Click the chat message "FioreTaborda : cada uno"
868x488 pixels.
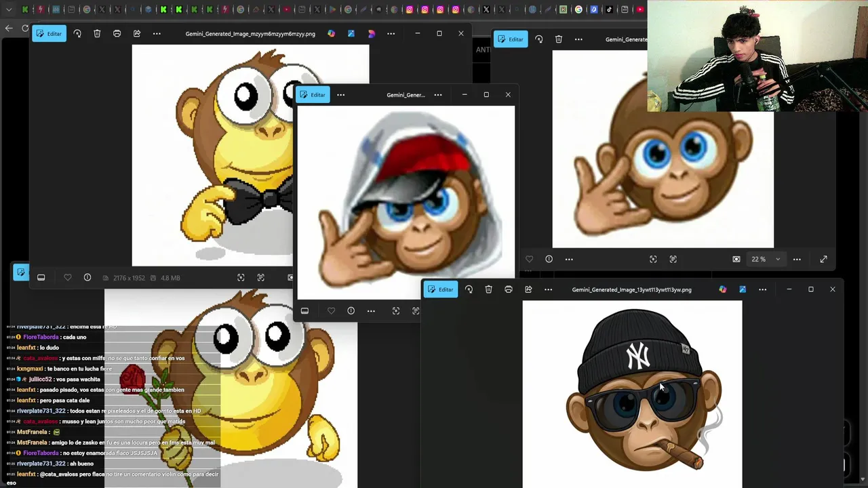(55, 337)
